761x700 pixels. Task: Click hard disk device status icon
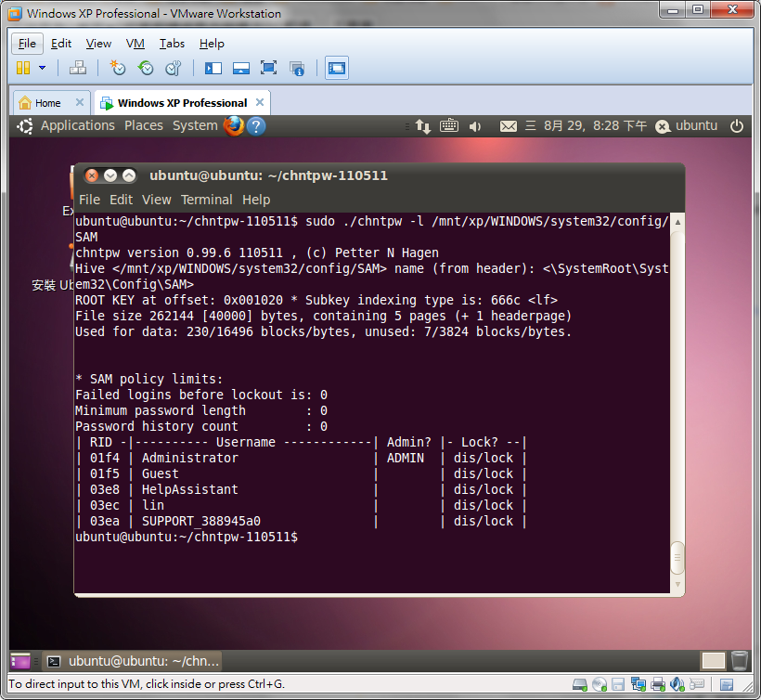coord(579,684)
